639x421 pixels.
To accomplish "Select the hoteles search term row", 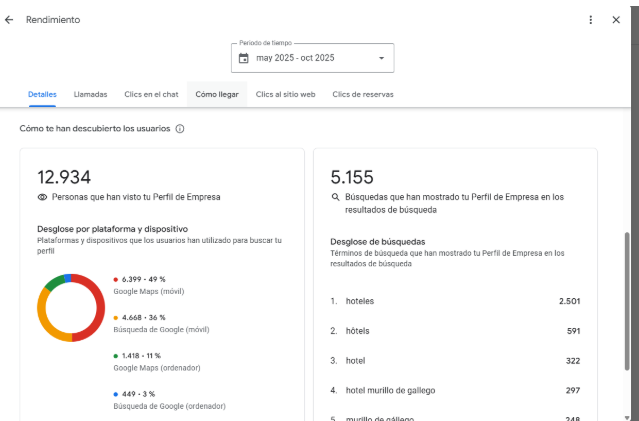I will pyautogui.click(x=455, y=301).
